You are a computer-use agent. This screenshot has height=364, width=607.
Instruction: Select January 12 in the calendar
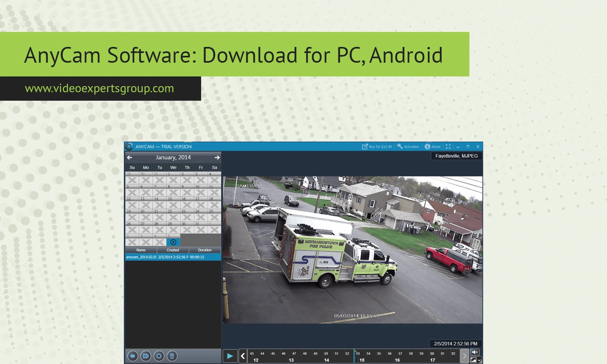[132, 203]
